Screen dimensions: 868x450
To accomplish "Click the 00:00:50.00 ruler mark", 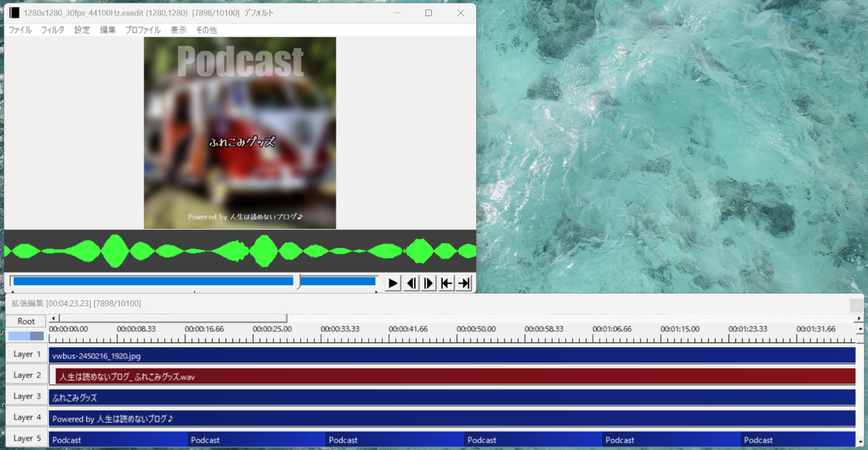I will (476, 329).
